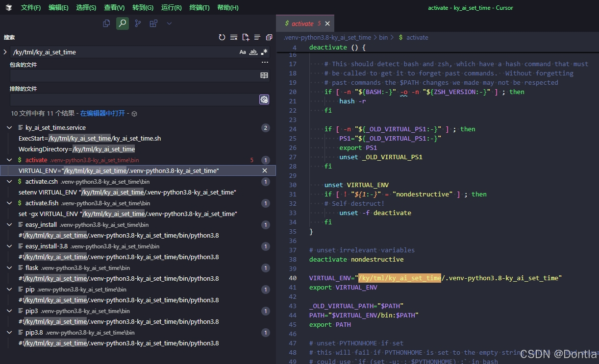This screenshot has width=599, height=364.
Task: Open a new Search Editor
Action: tap(246, 37)
